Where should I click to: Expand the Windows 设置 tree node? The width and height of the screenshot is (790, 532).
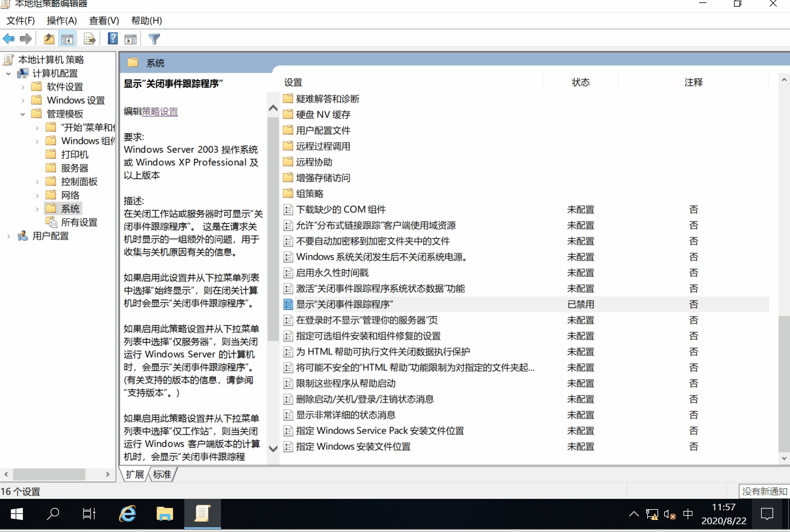(23, 101)
